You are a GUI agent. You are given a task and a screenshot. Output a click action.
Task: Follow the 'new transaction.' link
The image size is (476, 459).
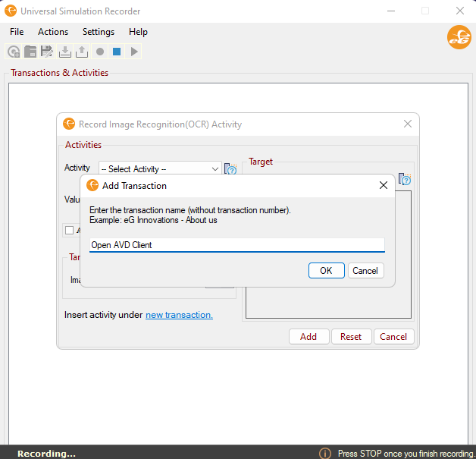[179, 315]
